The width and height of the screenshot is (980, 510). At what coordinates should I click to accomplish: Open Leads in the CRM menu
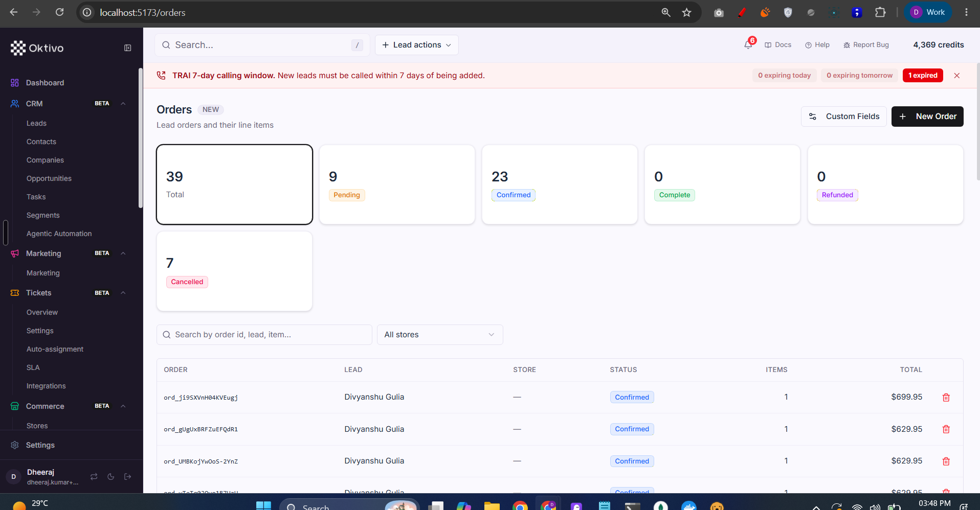tap(36, 123)
